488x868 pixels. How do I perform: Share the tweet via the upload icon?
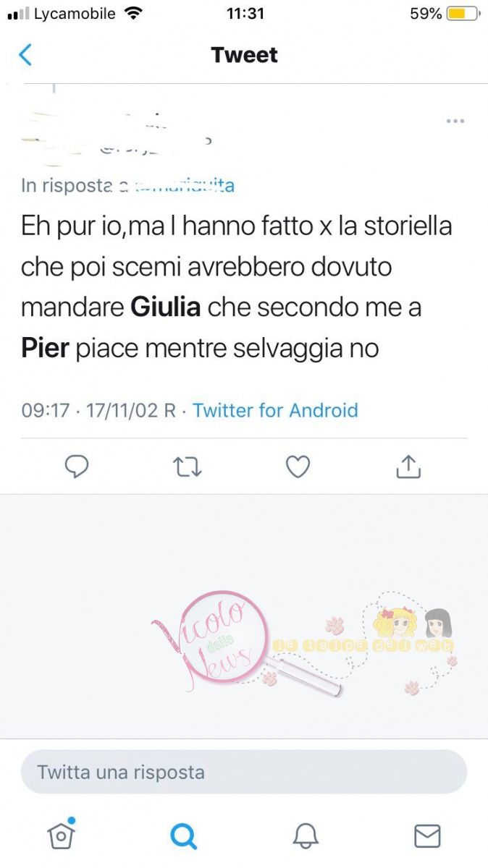[408, 467]
